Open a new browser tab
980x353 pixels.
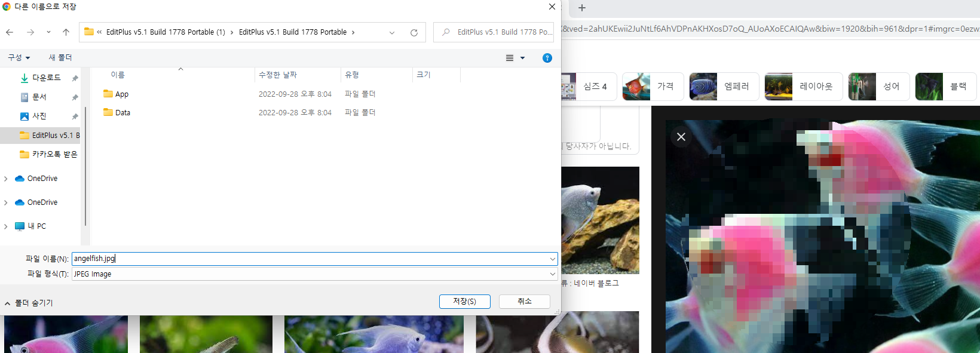point(582,8)
